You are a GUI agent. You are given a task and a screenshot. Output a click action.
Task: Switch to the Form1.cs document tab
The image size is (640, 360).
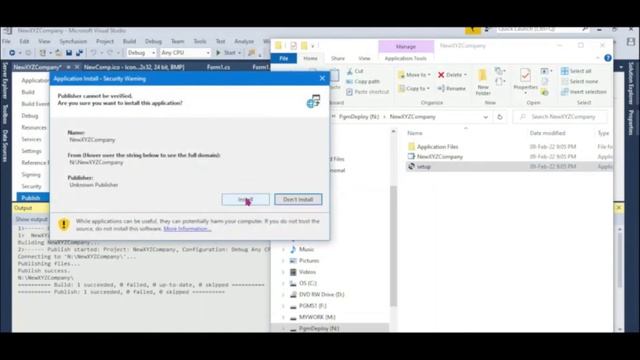click(x=218, y=67)
